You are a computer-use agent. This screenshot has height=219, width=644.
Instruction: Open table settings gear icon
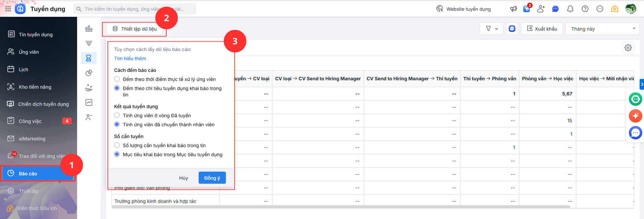pos(628,48)
